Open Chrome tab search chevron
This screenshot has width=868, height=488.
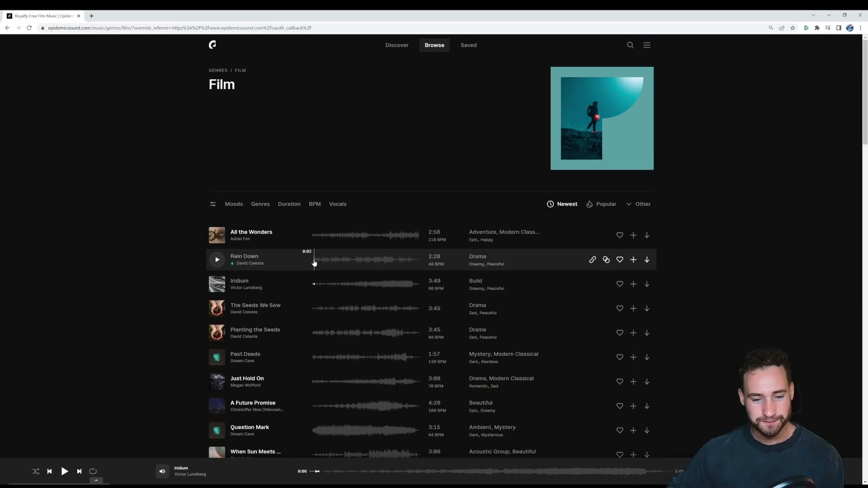click(813, 15)
